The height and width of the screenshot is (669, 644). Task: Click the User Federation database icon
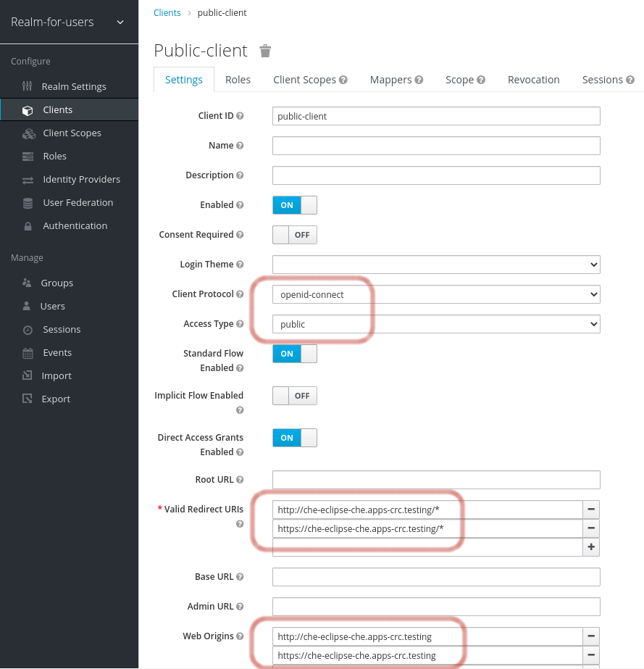click(28, 203)
